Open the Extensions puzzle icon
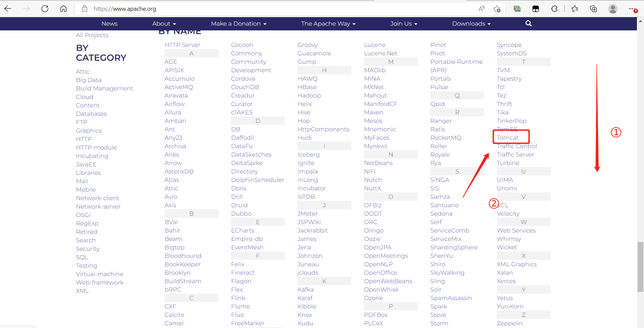Image resolution: width=644 pixels, height=328 pixels. coord(554,9)
